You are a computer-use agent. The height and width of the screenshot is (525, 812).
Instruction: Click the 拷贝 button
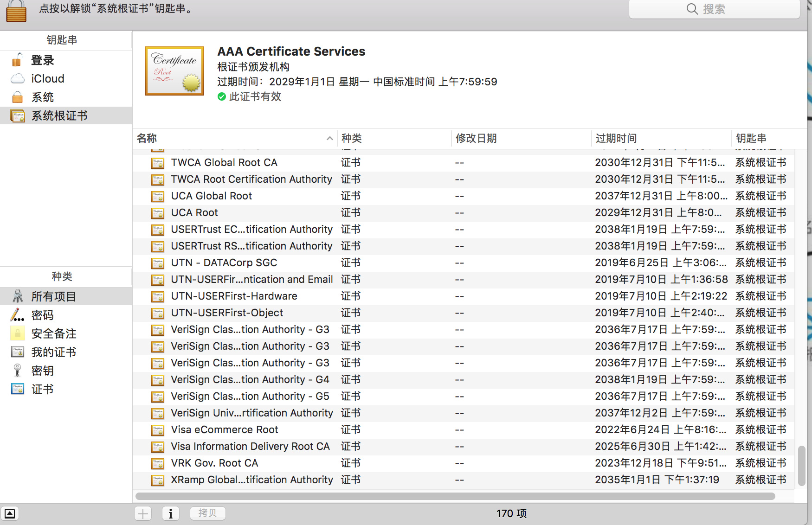point(207,513)
